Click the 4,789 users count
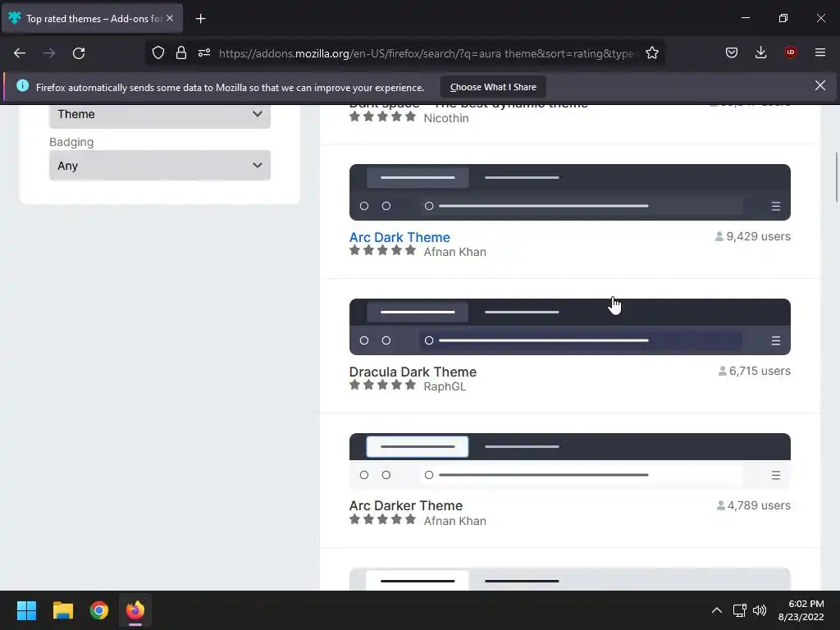840x630 pixels. (x=753, y=505)
